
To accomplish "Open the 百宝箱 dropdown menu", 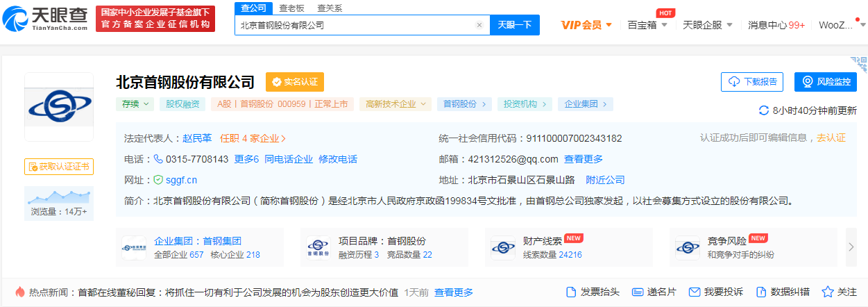I will pos(647,25).
